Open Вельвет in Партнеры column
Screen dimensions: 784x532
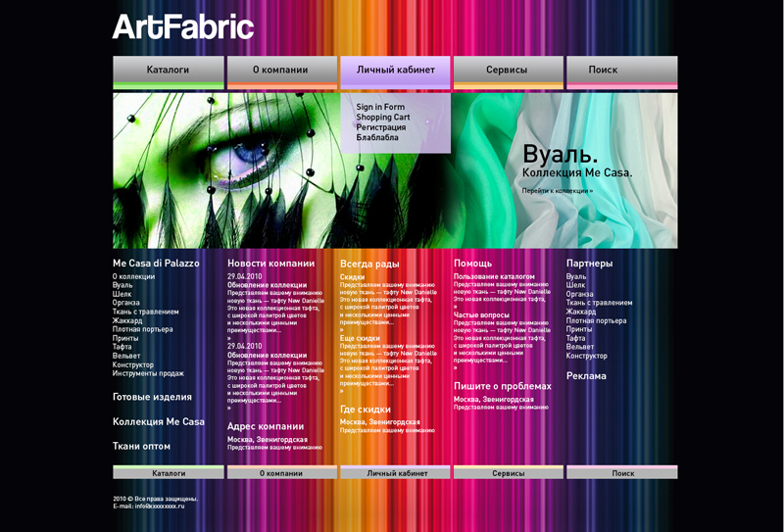coord(580,347)
